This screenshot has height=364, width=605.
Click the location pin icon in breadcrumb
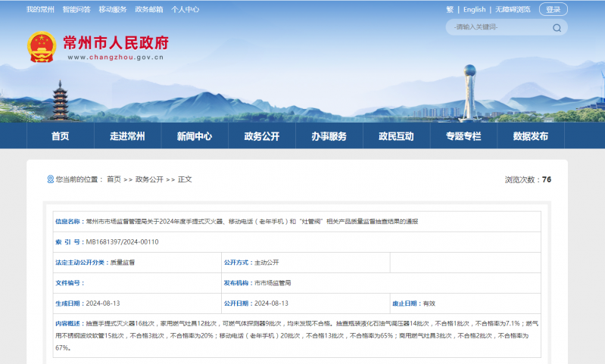coord(51,179)
